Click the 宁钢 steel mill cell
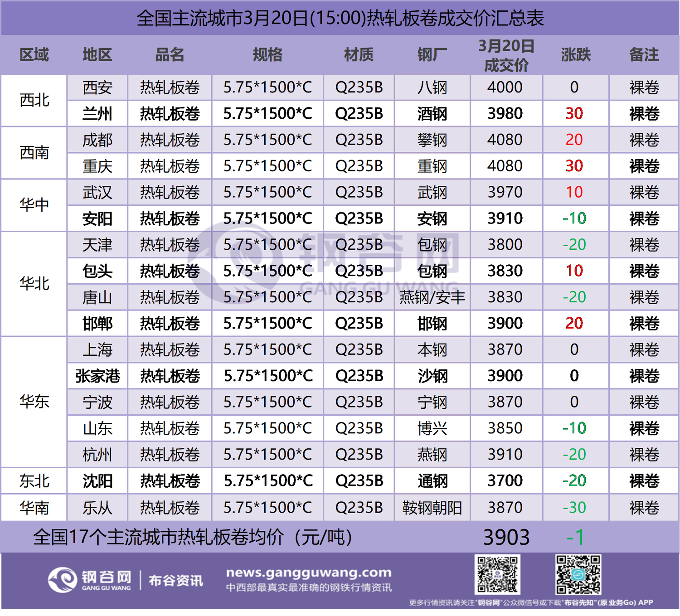 (x=432, y=403)
